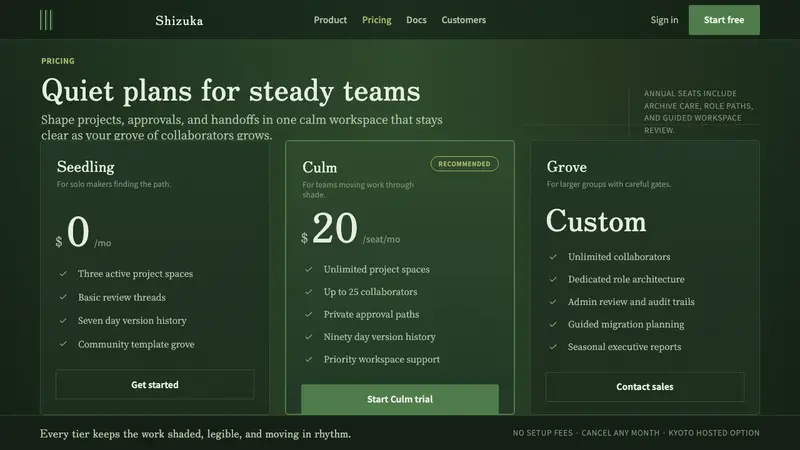Click the Start free button
Image resolution: width=800 pixels, height=450 pixels.
pyautogui.click(x=724, y=20)
